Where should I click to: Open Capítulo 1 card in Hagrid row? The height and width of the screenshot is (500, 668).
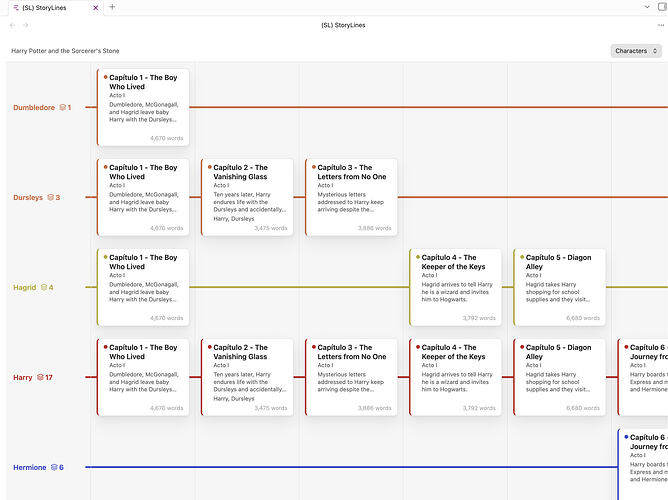click(143, 287)
